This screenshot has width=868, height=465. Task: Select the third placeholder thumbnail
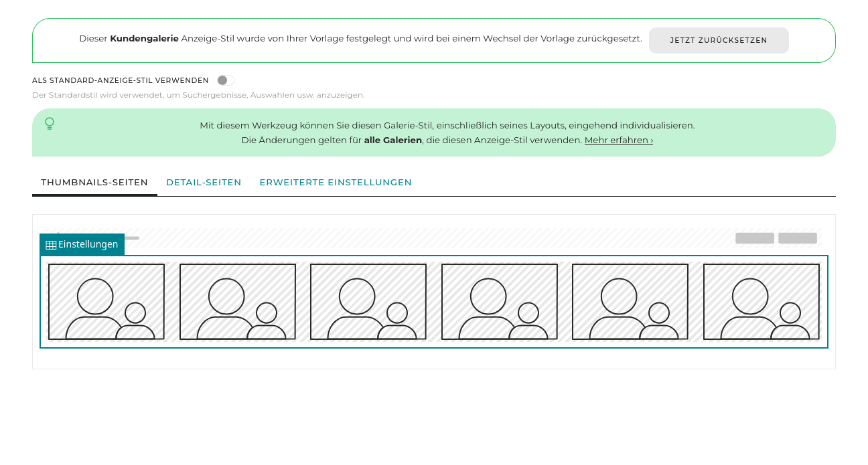[368, 302]
